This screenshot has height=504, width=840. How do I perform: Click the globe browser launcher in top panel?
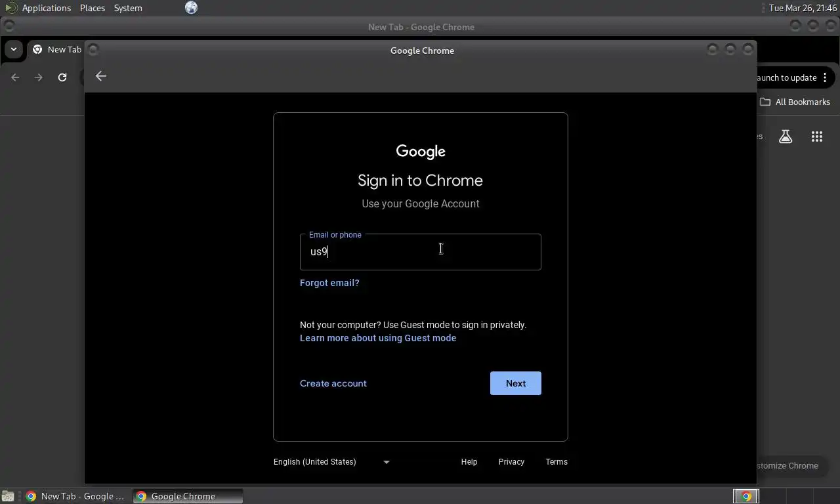click(x=191, y=8)
